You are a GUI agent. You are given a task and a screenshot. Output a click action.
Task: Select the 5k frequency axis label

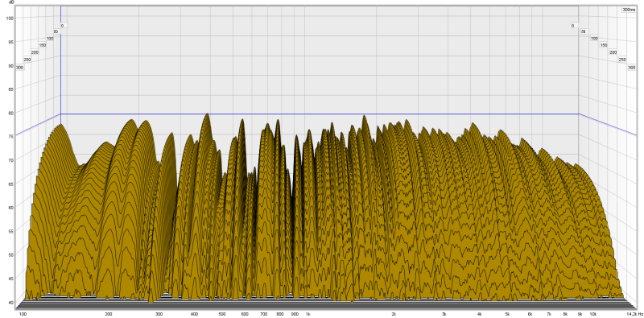pyautogui.click(x=507, y=314)
